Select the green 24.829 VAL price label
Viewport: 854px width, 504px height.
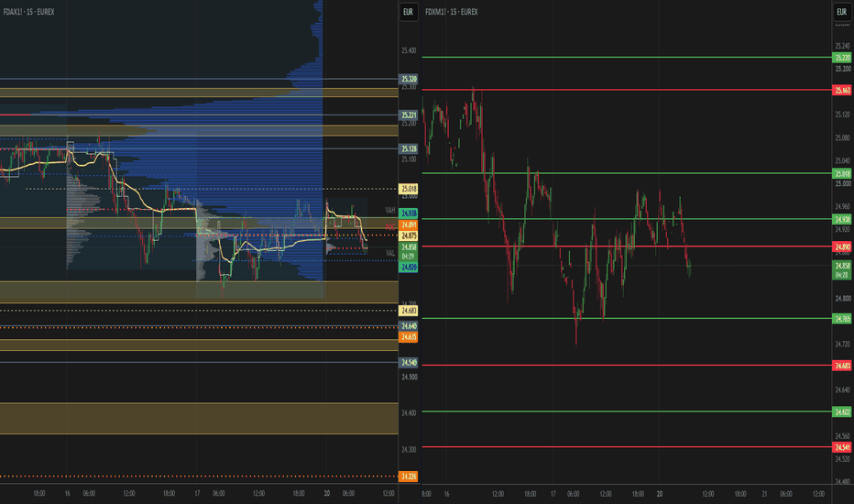409,267
